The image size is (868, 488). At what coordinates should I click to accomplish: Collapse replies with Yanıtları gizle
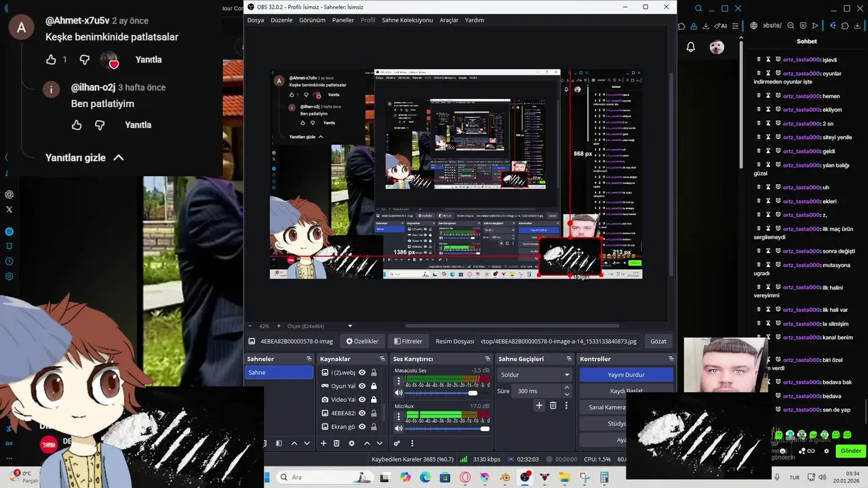pos(85,158)
